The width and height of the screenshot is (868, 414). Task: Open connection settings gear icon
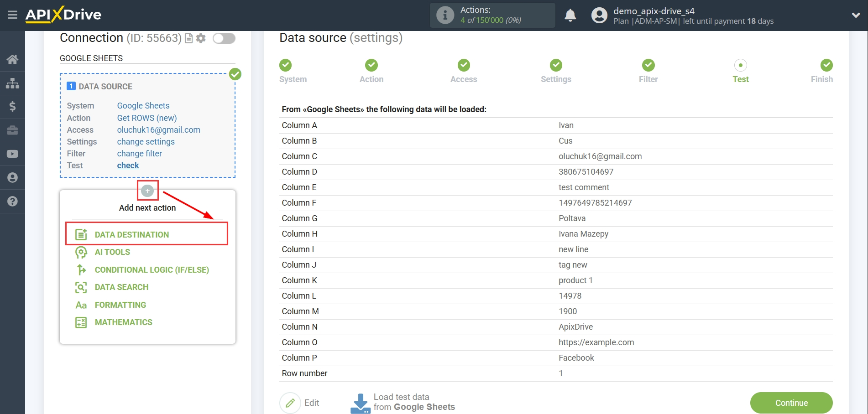tap(201, 38)
